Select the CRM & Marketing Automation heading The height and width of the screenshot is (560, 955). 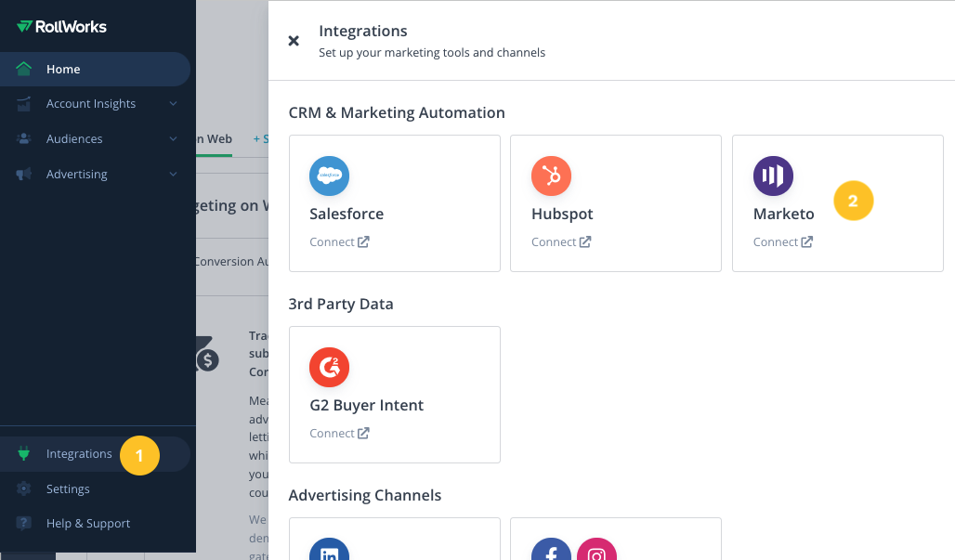397,112
